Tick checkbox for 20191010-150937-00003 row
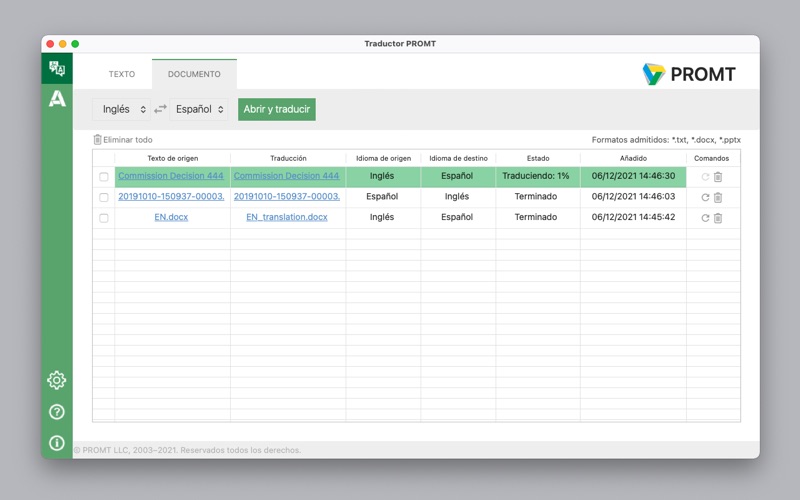Image resolution: width=800 pixels, height=500 pixels. tap(104, 197)
